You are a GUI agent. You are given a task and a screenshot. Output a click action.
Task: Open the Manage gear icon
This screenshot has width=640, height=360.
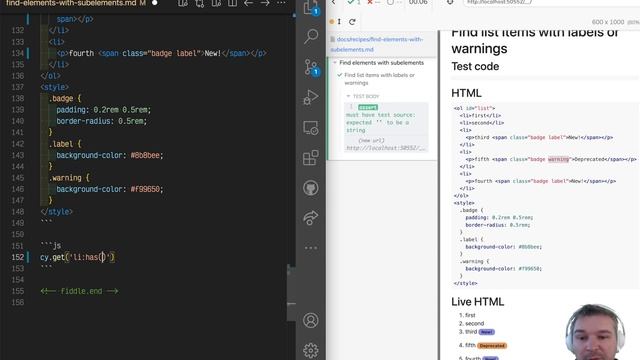coord(311,350)
